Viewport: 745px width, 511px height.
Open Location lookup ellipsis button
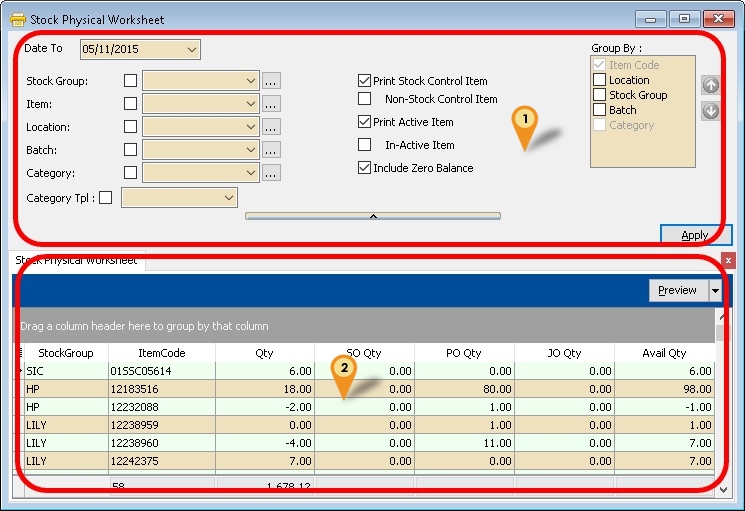[x=271, y=127]
